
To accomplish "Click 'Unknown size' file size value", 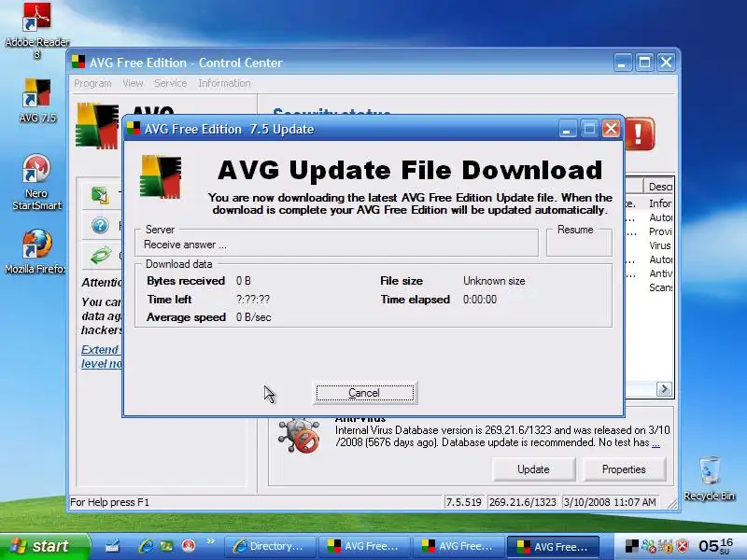I will pos(494,281).
